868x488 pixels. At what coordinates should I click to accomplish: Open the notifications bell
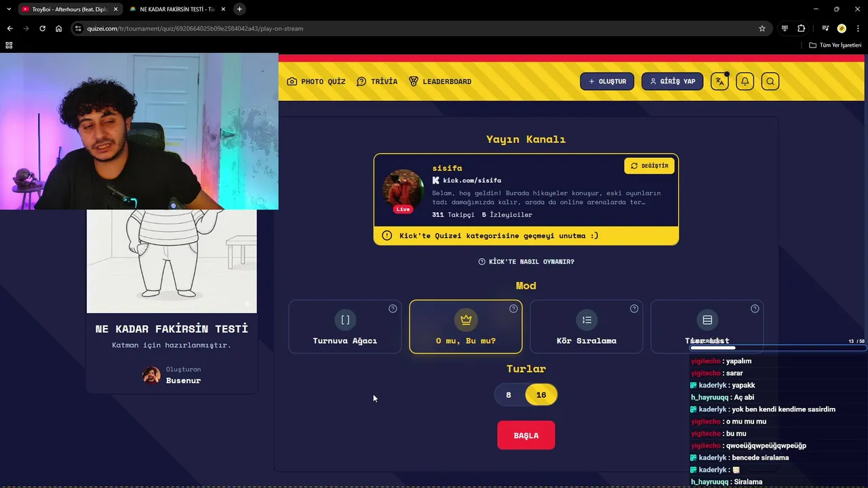pos(745,81)
